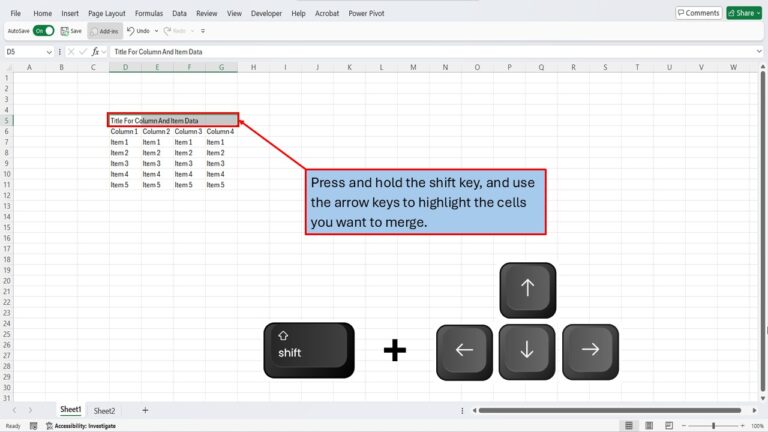Screen dimensions: 768x432
Task: Switch to Page Layout view icon
Action: [x=649, y=426]
